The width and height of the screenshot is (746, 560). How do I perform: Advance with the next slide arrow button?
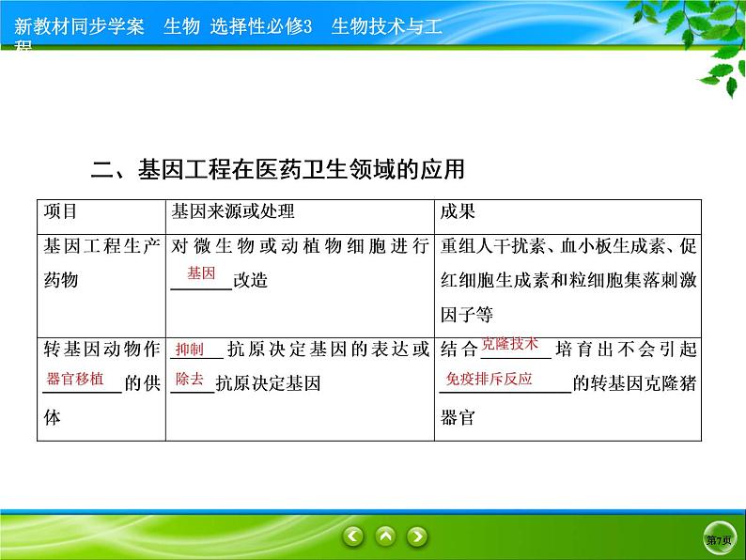tap(416, 537)
